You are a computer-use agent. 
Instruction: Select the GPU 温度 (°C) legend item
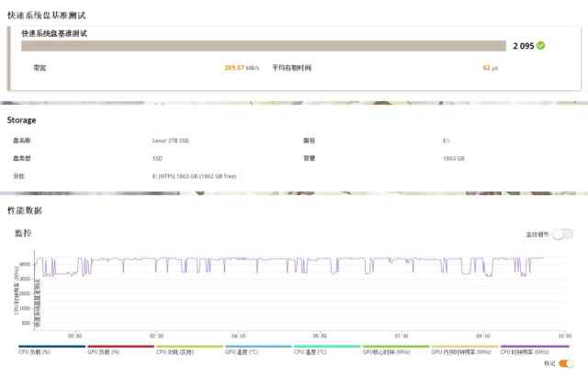[x=243, y=351]
